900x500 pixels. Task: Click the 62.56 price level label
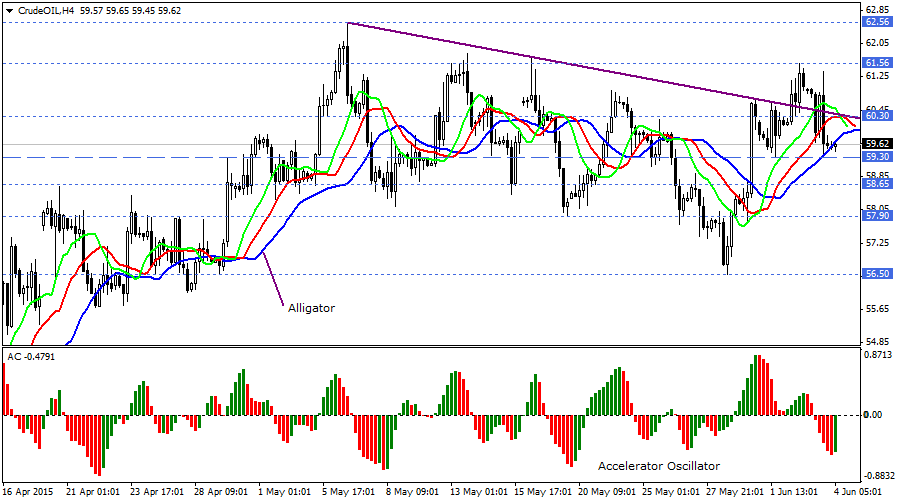[x=879, y=21]
